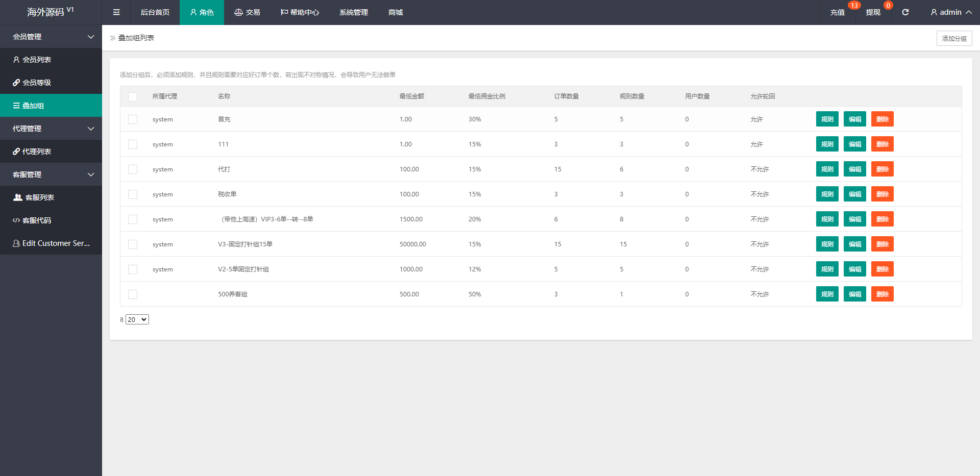Image resolution: width=980 pixels, height=476 pixels.
Task: Toggle the select-all checkbox in table header
Action: [133, 97]
